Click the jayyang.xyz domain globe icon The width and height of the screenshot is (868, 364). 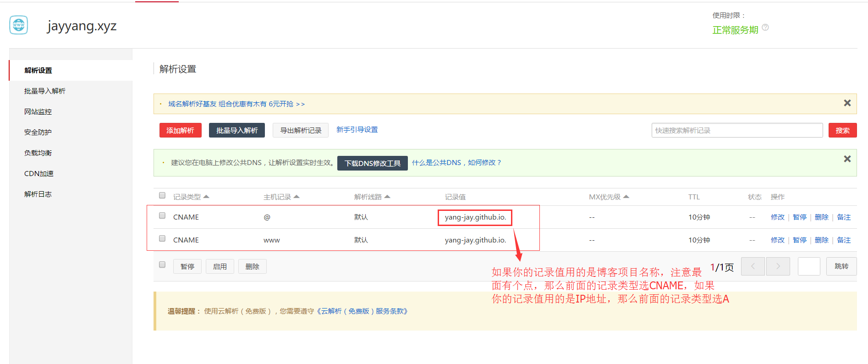19,25
